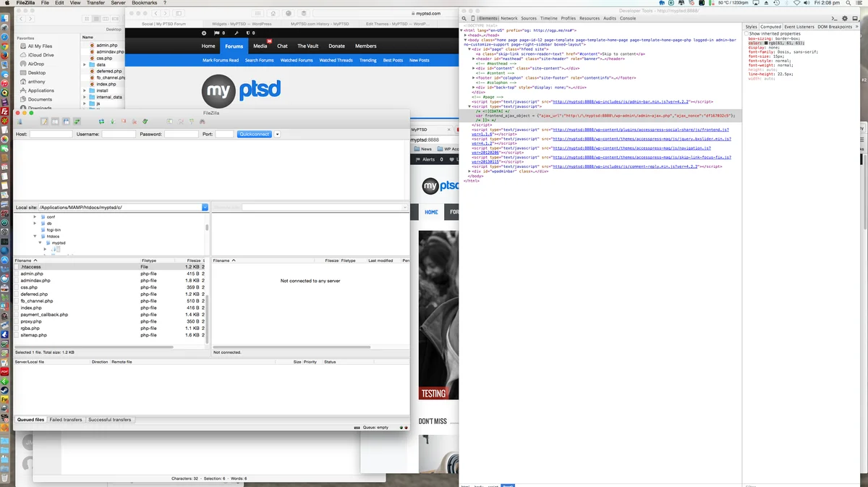Click the Username input field
Viewport: 868px width, 487px height.
(x=119, y=135)
